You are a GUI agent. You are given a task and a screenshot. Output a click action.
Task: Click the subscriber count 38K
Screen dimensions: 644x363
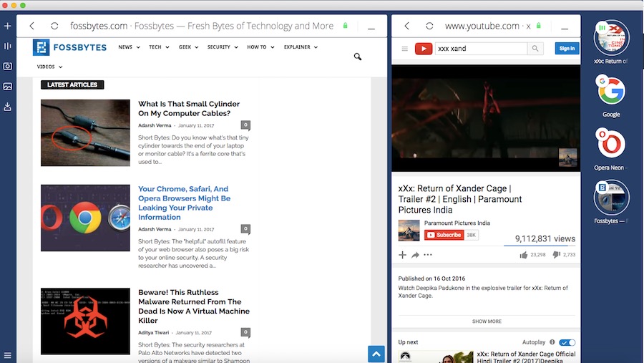coord(471,235)
